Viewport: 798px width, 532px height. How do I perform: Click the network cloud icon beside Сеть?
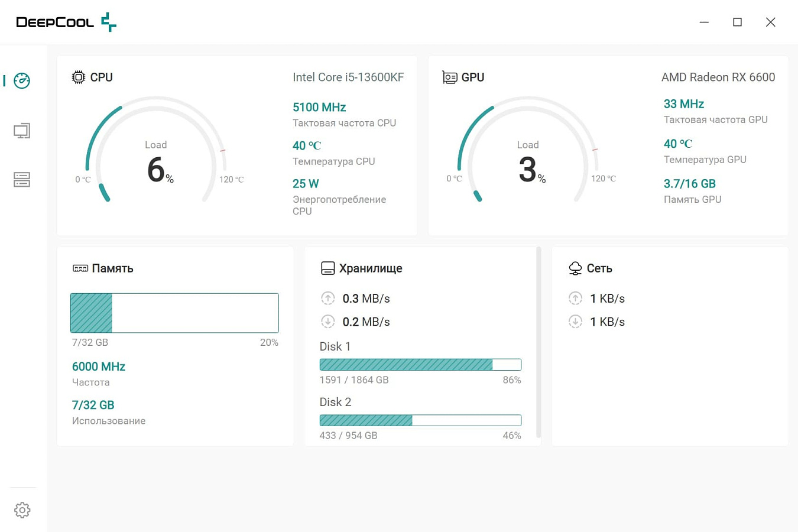575,268
